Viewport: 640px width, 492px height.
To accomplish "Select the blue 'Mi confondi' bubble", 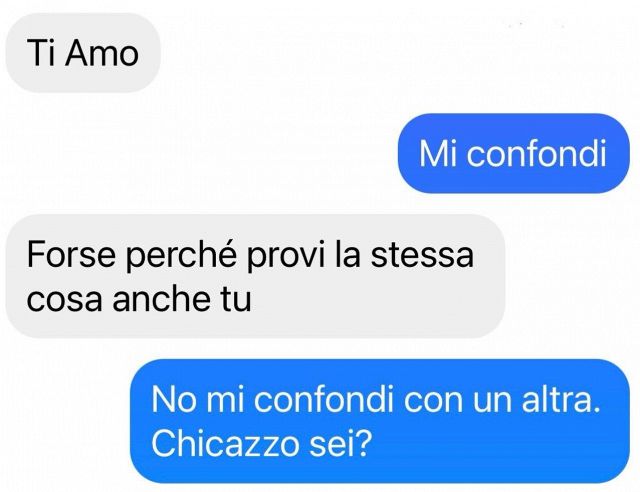I will (x=513, y=153).
